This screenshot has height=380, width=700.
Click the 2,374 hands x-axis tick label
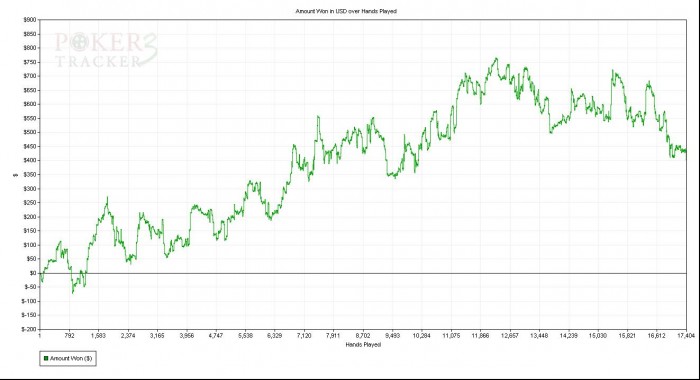pos(128,336)
